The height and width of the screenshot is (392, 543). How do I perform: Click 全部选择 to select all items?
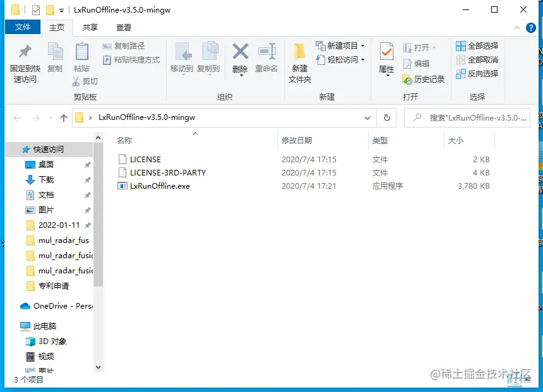point(477,45)
